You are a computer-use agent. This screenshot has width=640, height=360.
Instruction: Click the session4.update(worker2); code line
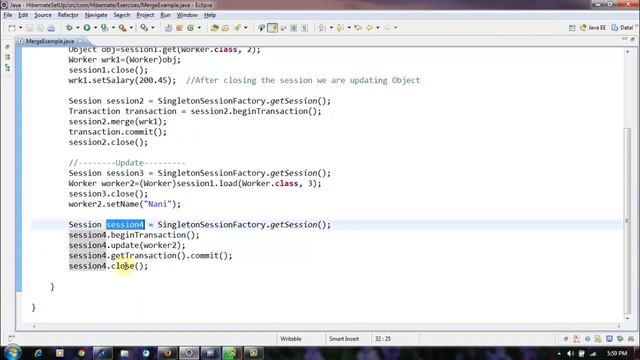127,245
